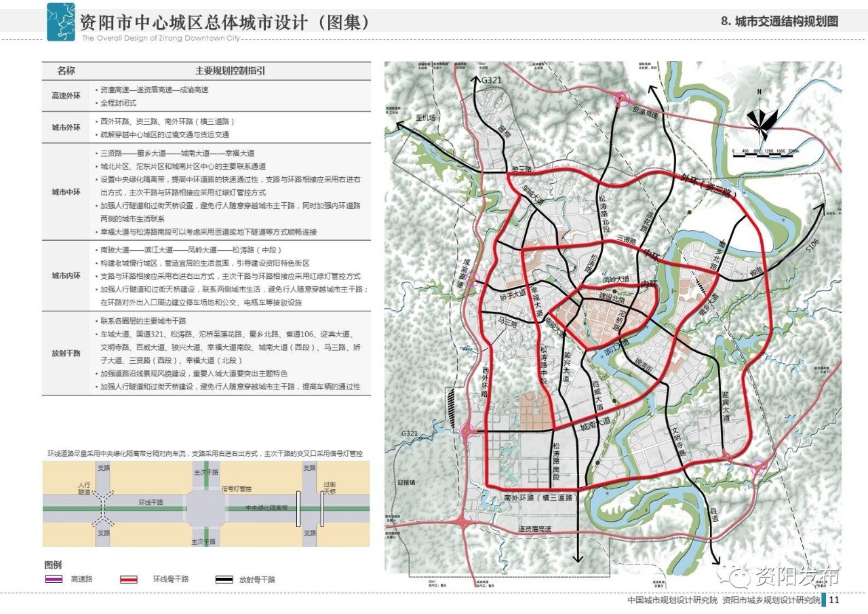Click the 松涛路南段 map label
This screenshot has height=614, width=868.
click(x=555, y=462)
